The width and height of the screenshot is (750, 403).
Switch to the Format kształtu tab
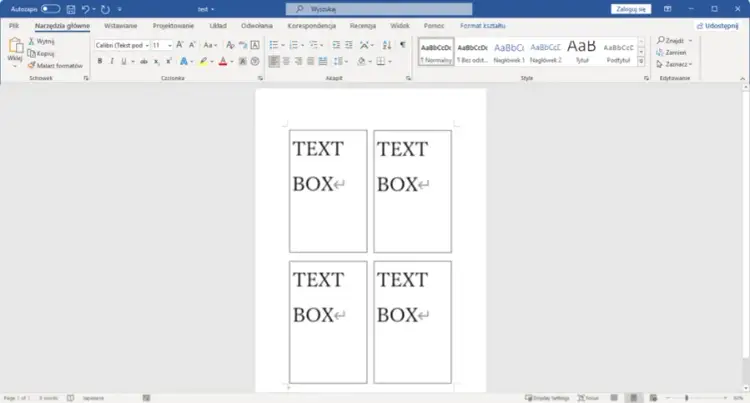(x=484, y=25)
